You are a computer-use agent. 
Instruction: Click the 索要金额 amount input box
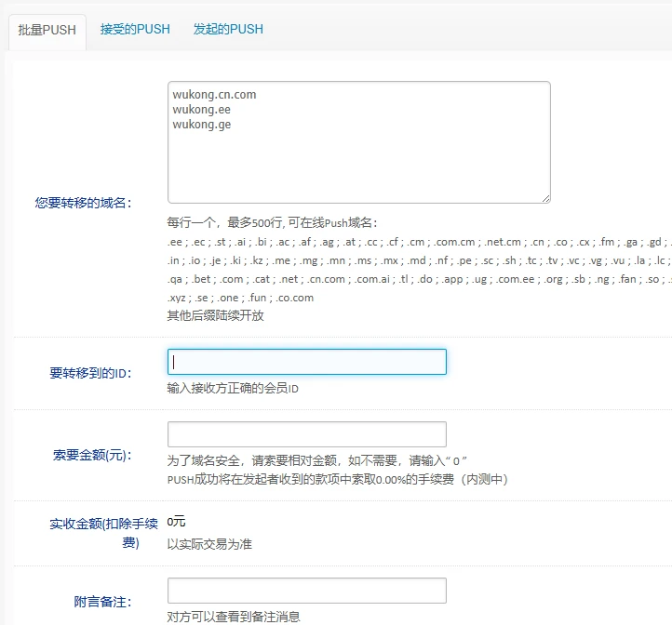point(306,434)
